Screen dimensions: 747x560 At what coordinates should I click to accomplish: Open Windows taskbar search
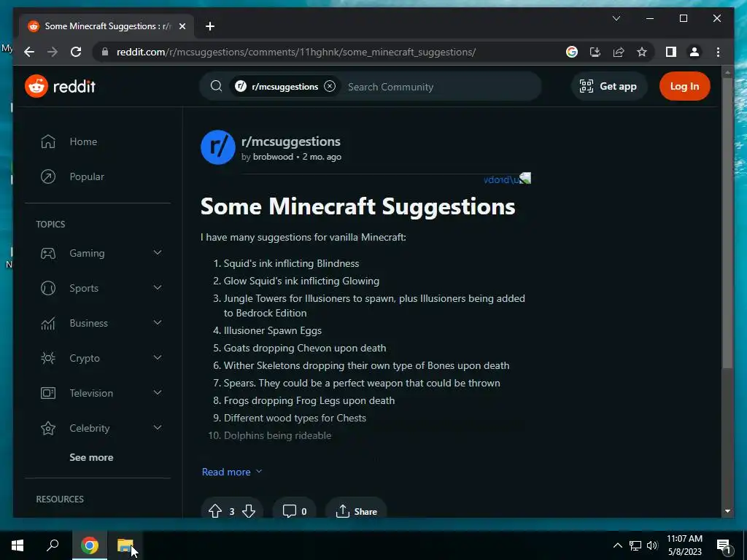tap(53, 545)
